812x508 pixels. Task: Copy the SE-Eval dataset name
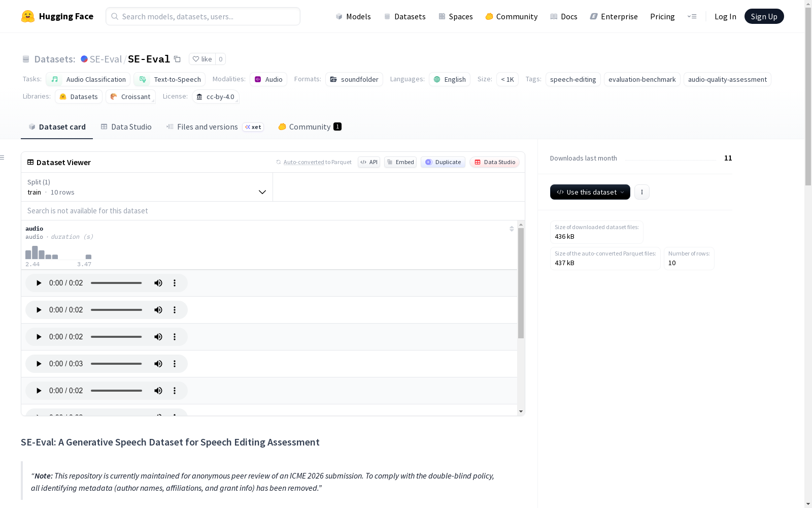[177, 59]
